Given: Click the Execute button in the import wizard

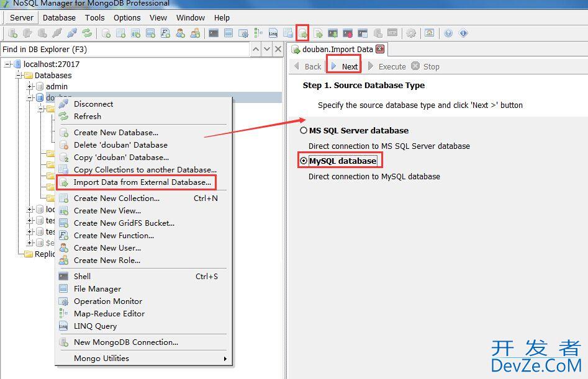Looking at the screenshot, I should 387,66.
